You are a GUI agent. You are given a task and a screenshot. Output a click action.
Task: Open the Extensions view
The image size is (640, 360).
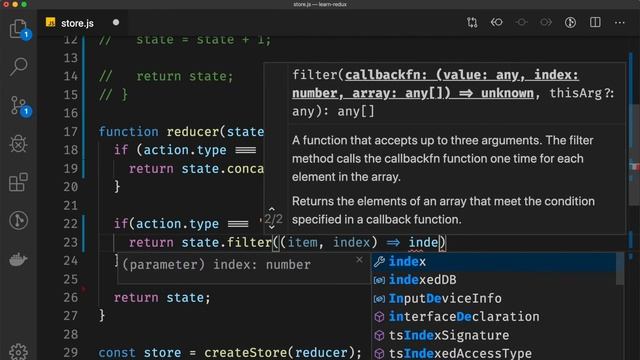point(18,182)
